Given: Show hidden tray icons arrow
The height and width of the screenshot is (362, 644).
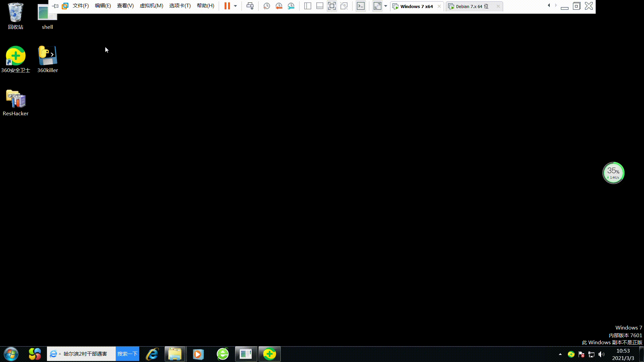Looking at the screenshot, I should (x=560, y=354).
